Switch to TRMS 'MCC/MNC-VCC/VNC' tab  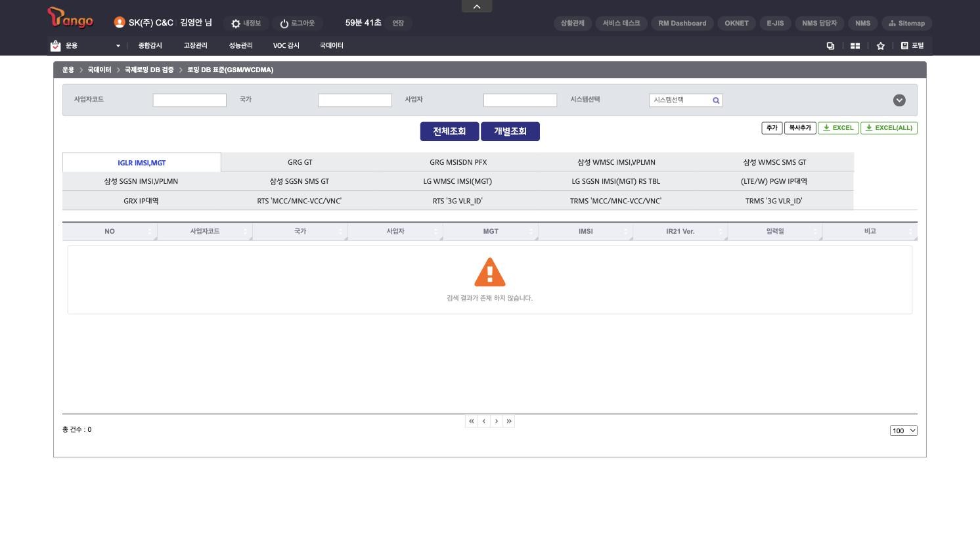pyautogui.click(x=616, y=201)
